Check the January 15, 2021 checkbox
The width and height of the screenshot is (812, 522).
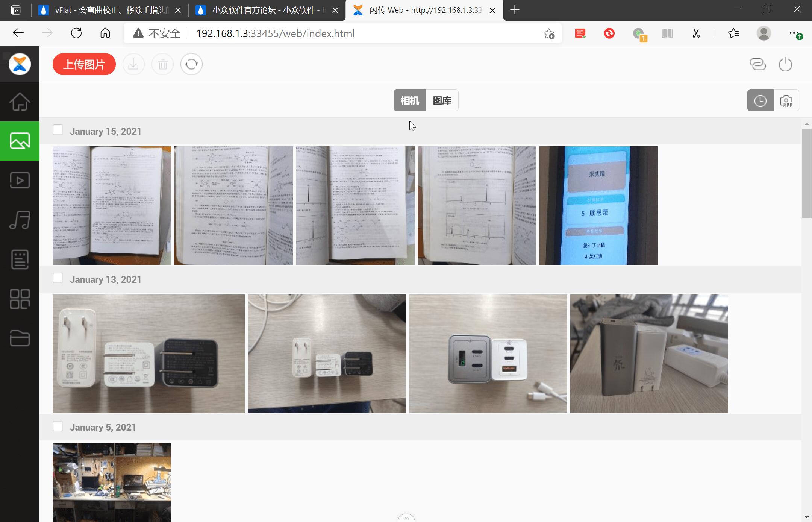(58, 130)
